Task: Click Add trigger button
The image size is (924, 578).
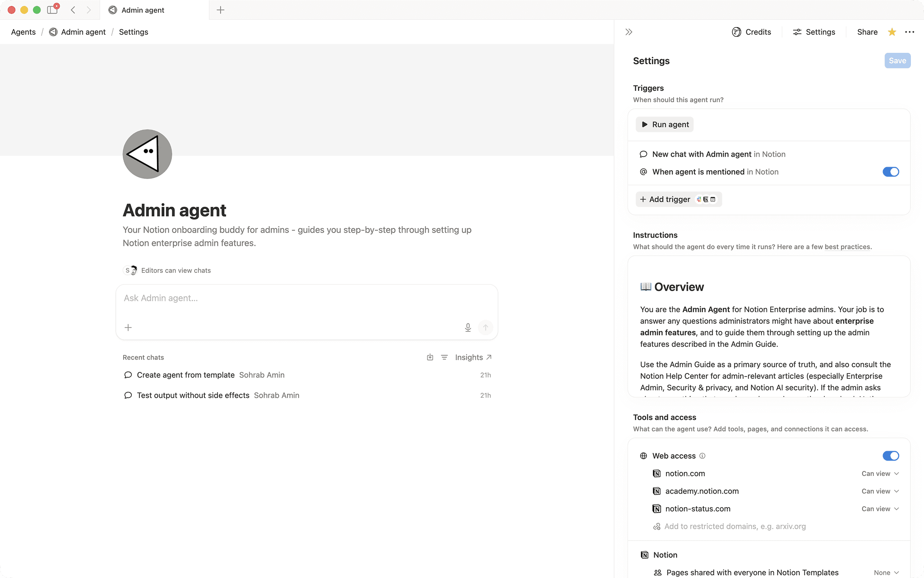Action: (679, 200)
